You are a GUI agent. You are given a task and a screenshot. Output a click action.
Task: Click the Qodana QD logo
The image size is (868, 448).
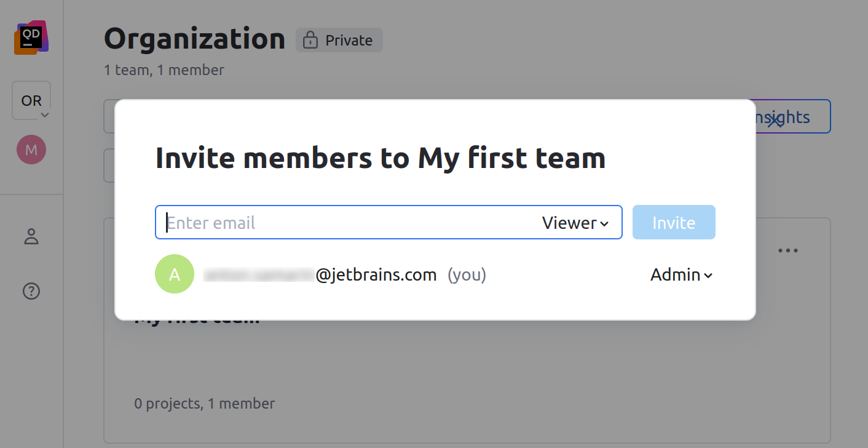(x=31, y=37)
